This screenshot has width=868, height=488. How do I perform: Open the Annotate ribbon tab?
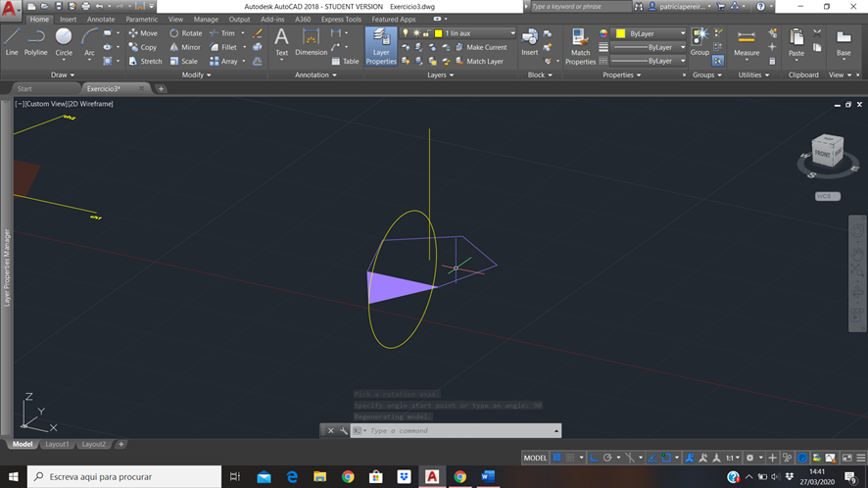101,19
